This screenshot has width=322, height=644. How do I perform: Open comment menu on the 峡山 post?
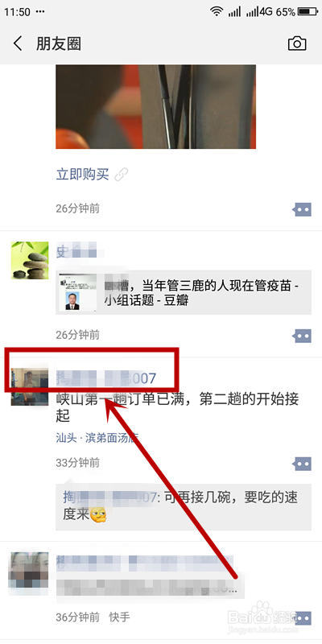(302, 464)
